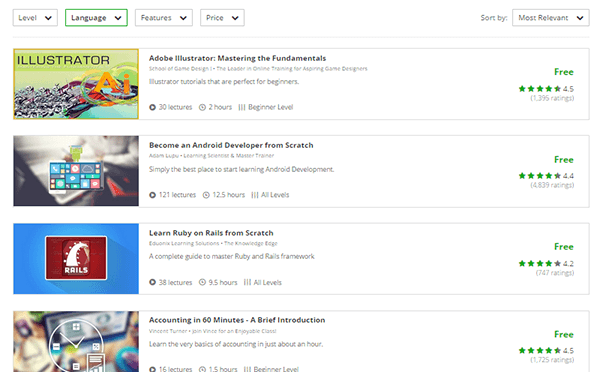Open the Price filter dropdown
Viewport: 600px width, 372px height.
point(222,18)
